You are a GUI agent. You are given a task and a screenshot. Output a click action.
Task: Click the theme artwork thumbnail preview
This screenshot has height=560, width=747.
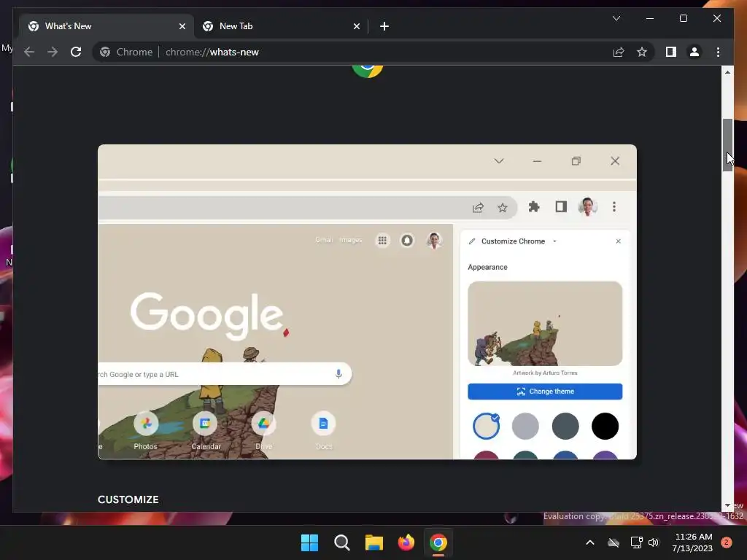pos(545,323)
